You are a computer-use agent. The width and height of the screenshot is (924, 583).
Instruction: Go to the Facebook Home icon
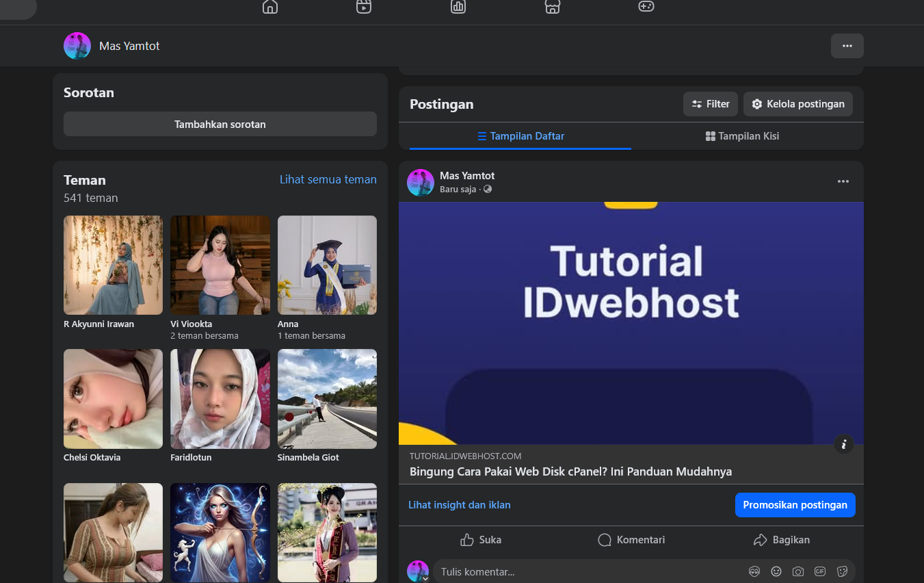point(270,6)
